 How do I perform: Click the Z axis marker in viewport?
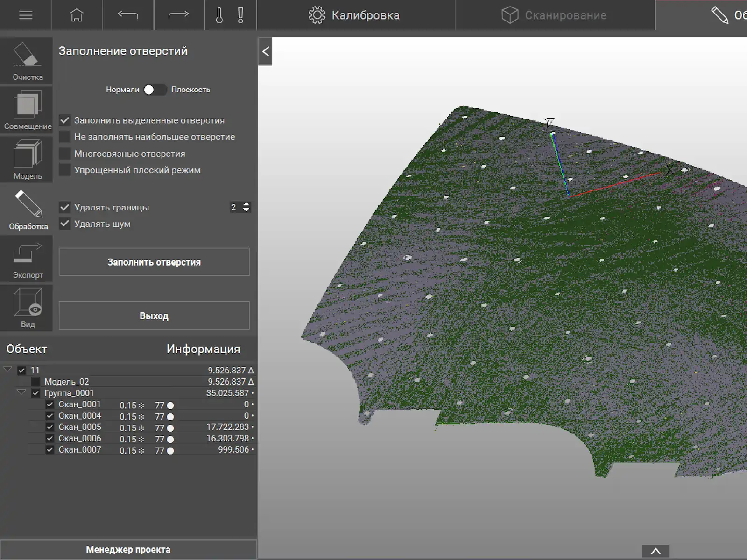(x=550, y=123)
